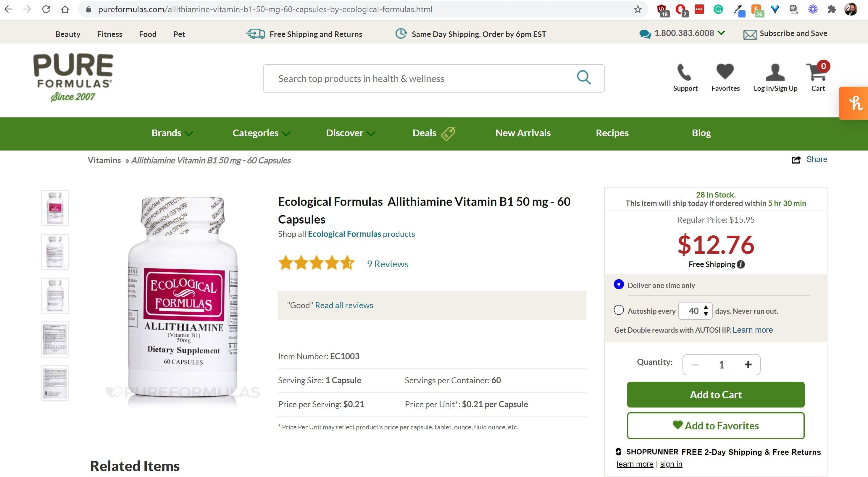Click the Favorites heart icon in header
This screenshot has height=477, width=868.
(x=725, y=72)
